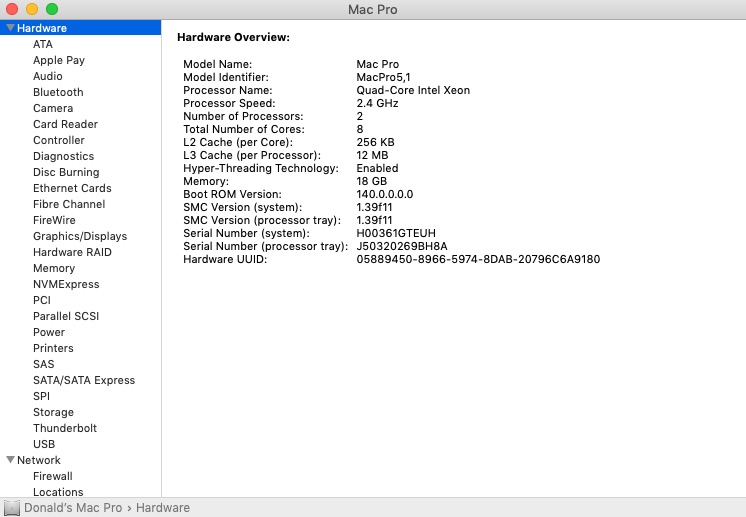Open the Ethernet Cards section
Screen dimensions: 746x517
[72, 188]
